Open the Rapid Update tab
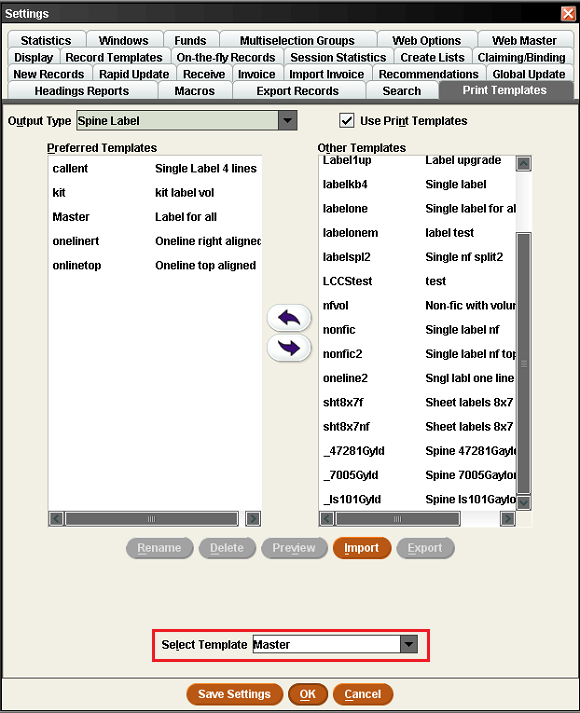Image resolution: width=580 pixels, height=713 pixels. 134,74
